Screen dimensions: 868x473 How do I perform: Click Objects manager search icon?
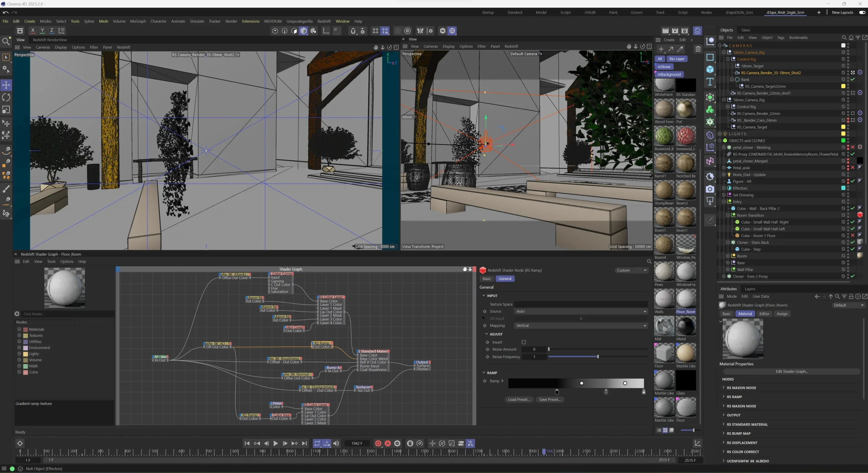tap(844, 38)
